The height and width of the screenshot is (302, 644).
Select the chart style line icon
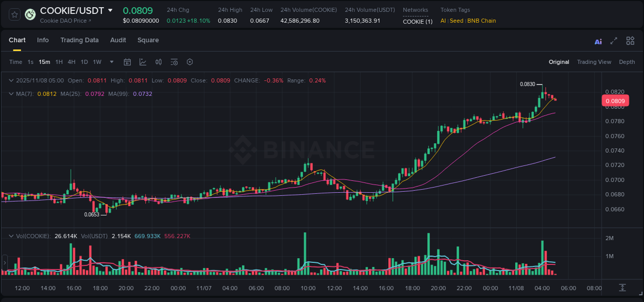click(143, 61)
